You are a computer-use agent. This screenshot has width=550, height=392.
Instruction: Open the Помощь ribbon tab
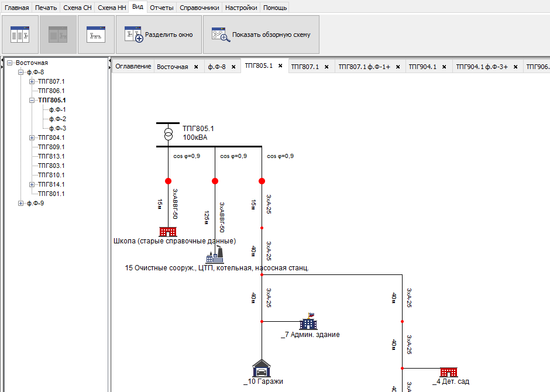[x=274, y=8]
